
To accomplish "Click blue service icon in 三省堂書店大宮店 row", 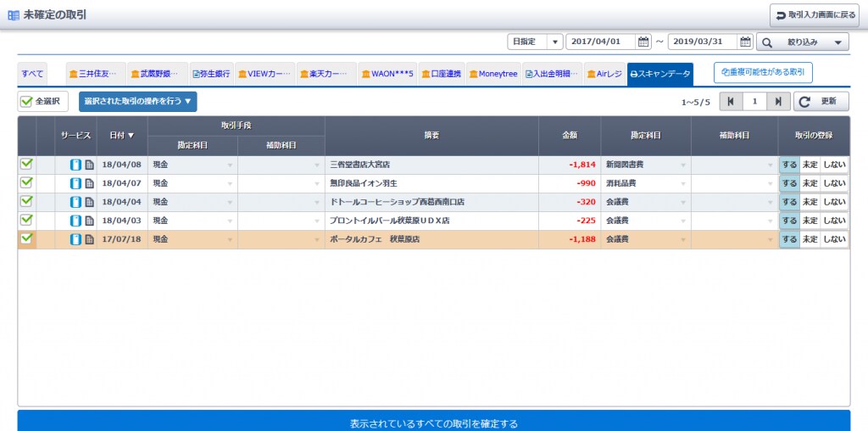I will 75,165.
